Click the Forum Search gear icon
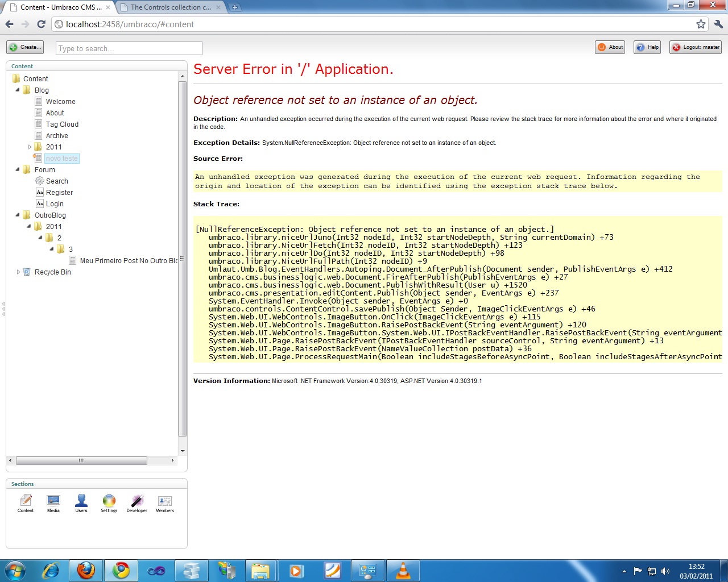This screenshot has width=728, height=582. 39,181
